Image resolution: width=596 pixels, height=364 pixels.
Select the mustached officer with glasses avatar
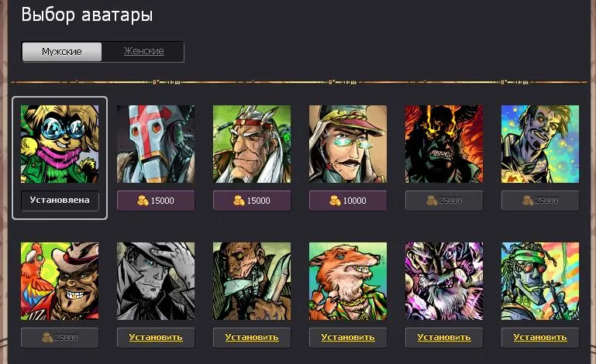click(348, 144)
